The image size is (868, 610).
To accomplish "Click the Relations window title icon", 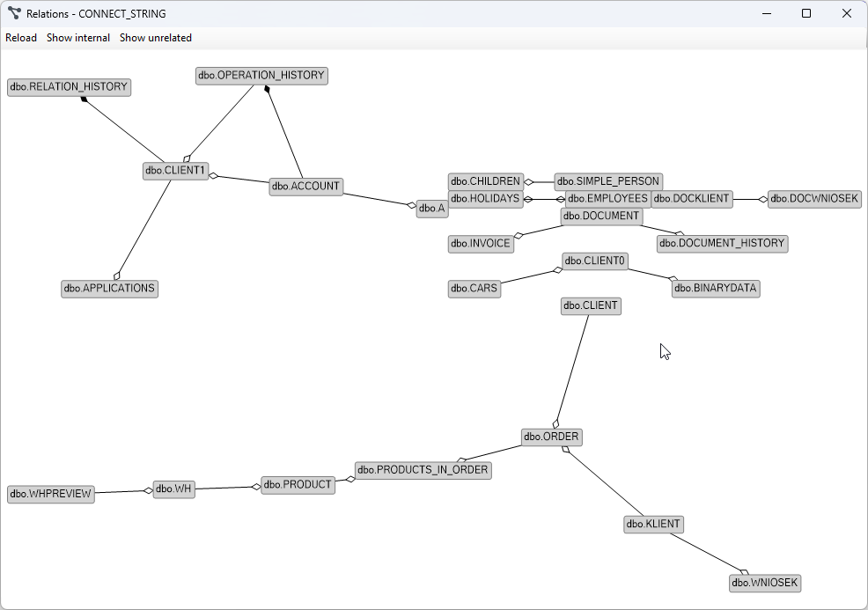I will 14,13.
